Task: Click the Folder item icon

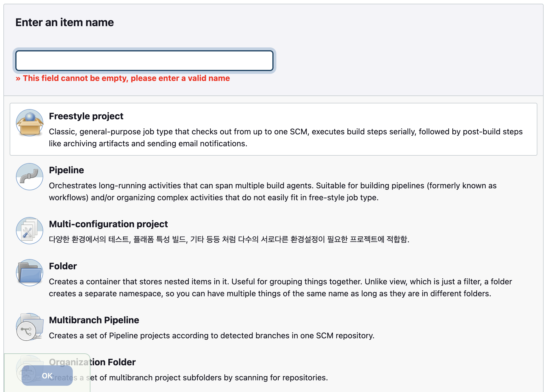Action: 30,273
